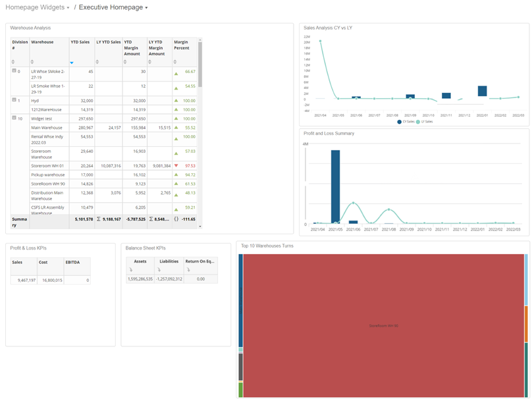Open the Executive Homepage dropdown
Image resolution: width=532 pixels, height=401 pixels.
(x=113, y=7)
